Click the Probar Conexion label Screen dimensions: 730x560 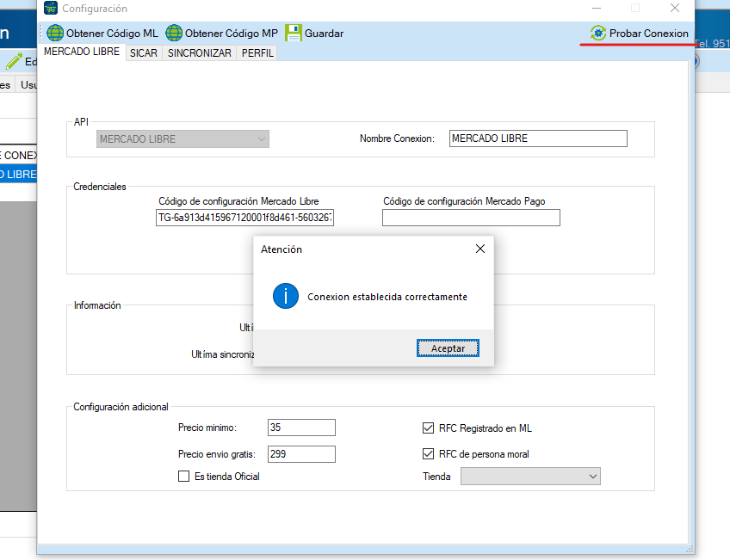click(648, 34)
